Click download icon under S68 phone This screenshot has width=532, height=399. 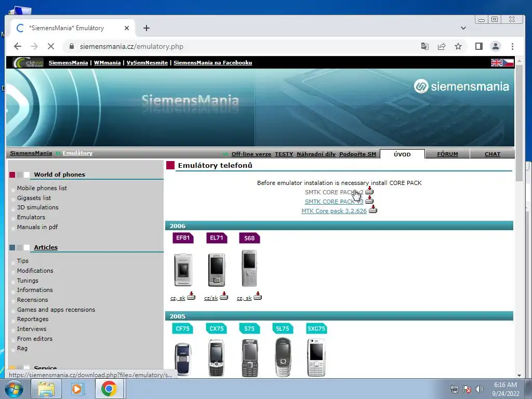pos(258,296)
